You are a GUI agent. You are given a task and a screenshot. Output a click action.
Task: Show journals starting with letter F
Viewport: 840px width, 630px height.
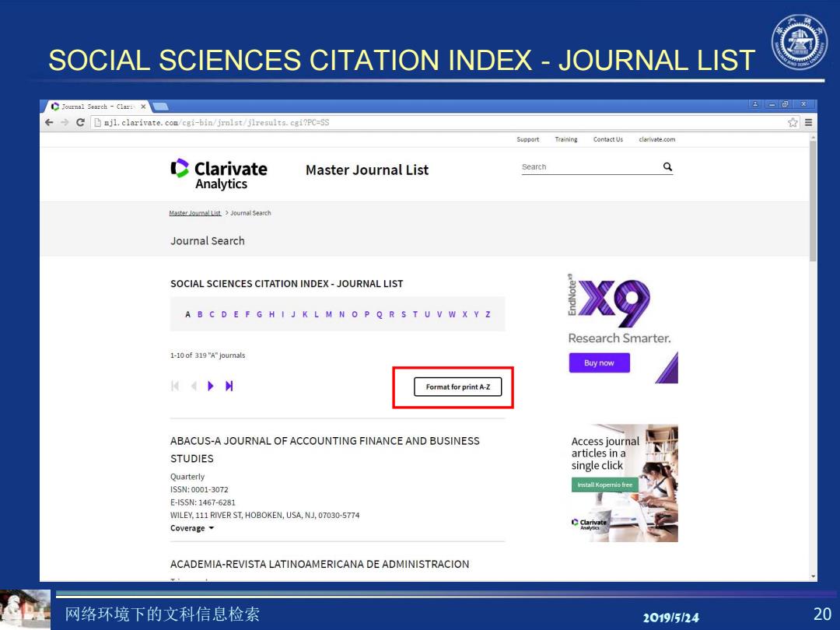pos(247,314)
